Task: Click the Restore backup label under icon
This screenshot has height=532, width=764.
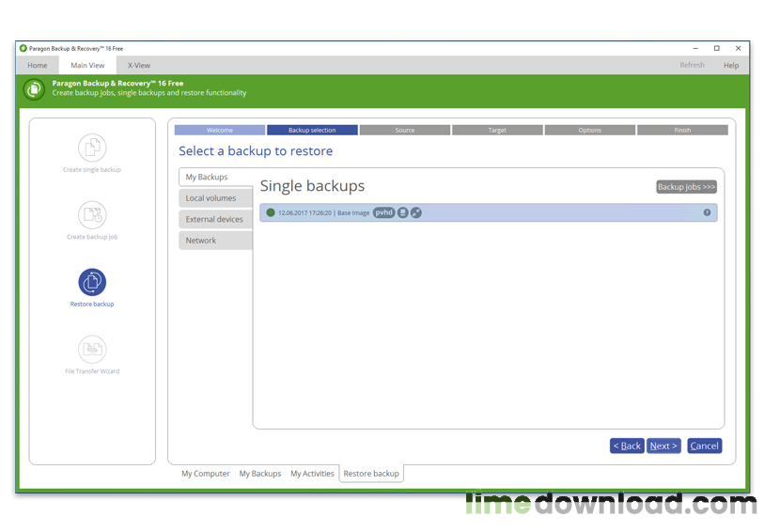Action: 92,304
